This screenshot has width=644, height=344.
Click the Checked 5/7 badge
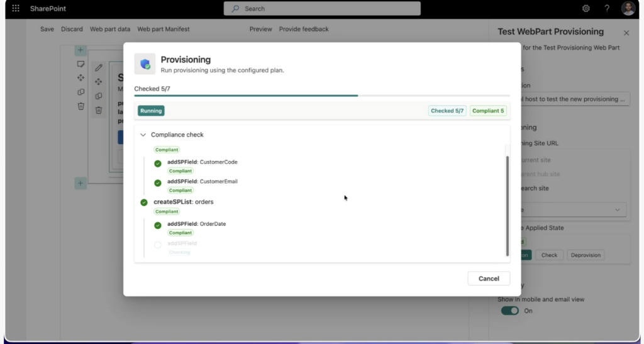click(x=447, y=111)
